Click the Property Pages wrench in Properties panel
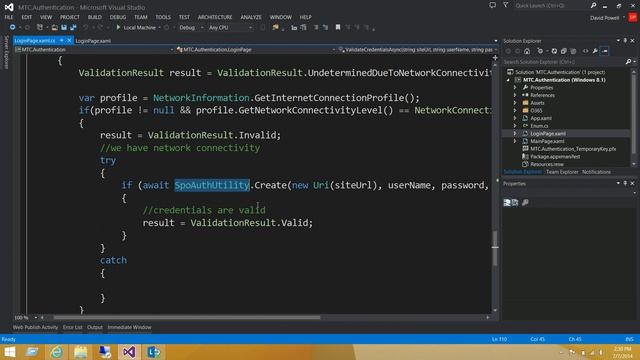This screenshot has height=360, width=640. click(x=525, y=202)
